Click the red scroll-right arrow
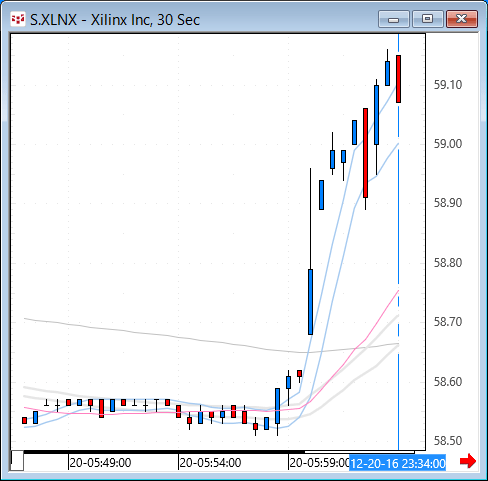488x481 pixels. pos(468,461)
